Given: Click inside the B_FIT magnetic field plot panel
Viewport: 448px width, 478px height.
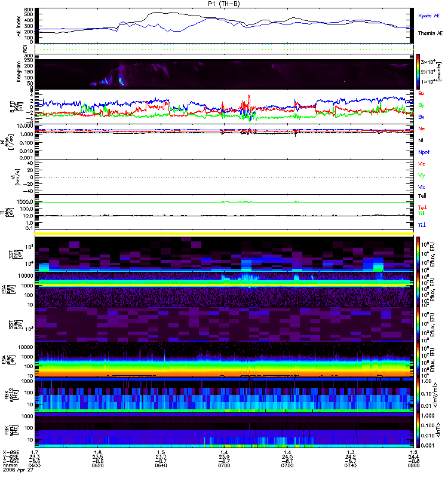Looking at the screenshot, I should pyautogui.click(x=224, y=106).
